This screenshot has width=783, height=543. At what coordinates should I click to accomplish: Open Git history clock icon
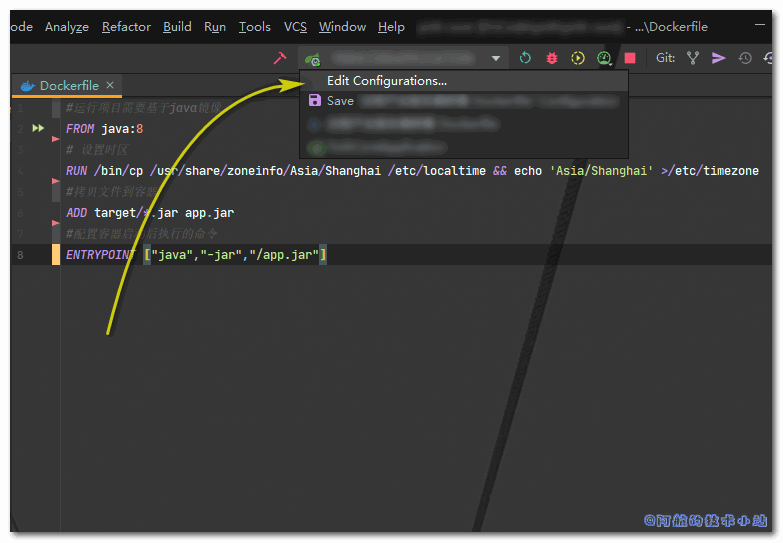pyautogui.click(x=745, y=59)
